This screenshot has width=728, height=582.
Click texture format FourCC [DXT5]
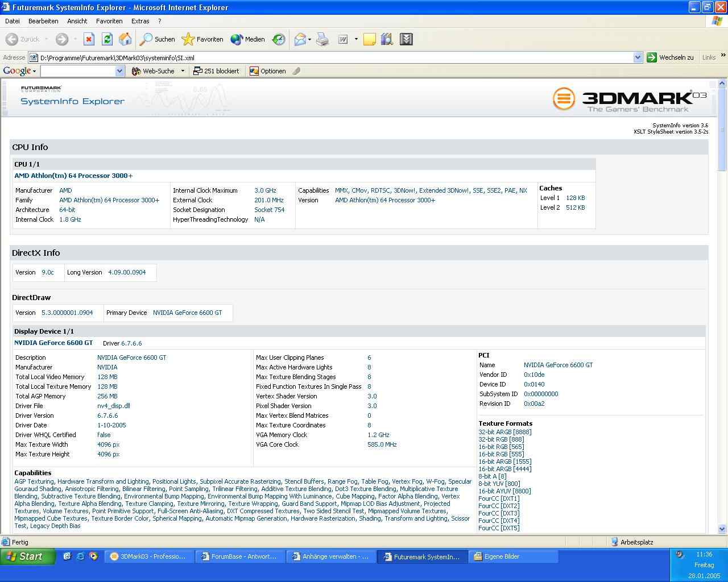point(499,528)
